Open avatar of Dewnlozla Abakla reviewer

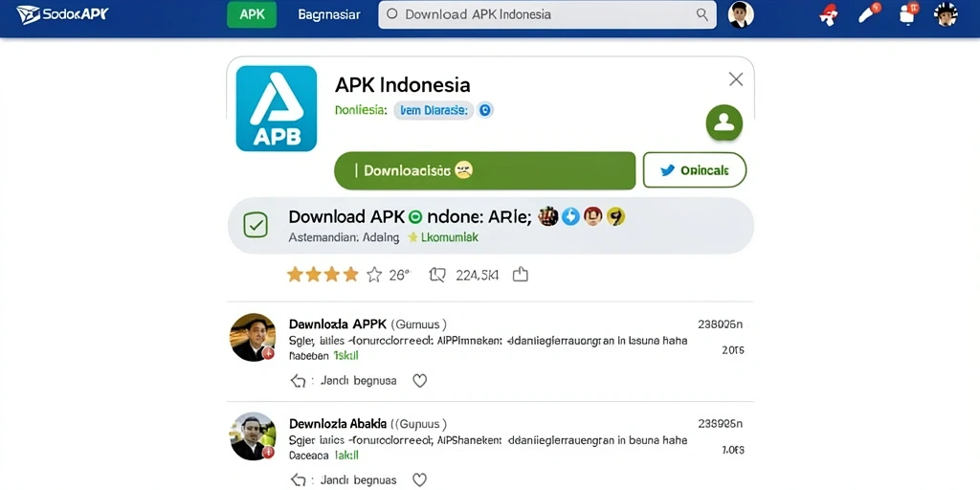(x=253, y=436)
